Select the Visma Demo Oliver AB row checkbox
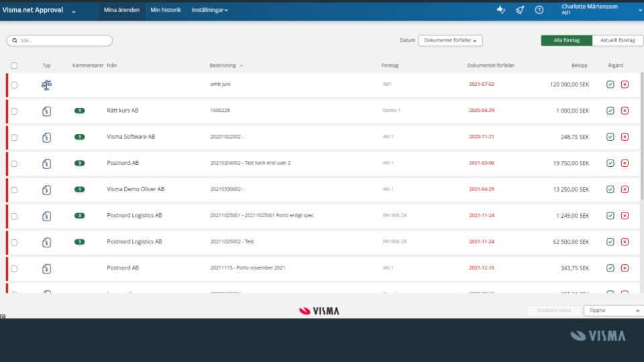 [14, 190]
